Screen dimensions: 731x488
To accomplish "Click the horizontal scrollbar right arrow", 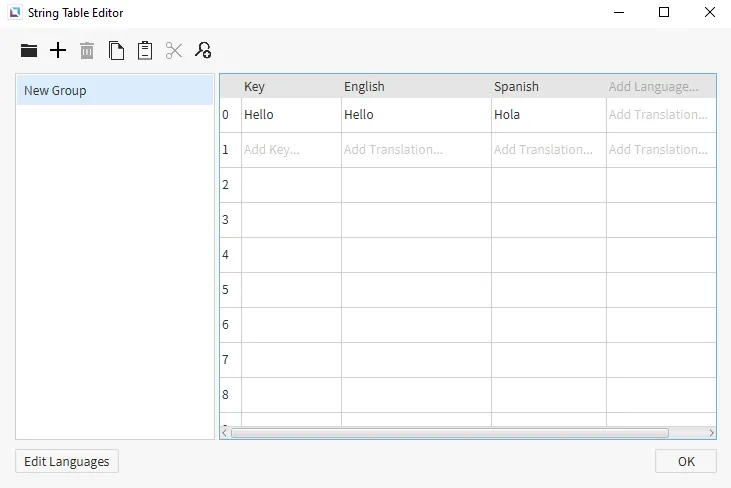I will coord(711,433).
